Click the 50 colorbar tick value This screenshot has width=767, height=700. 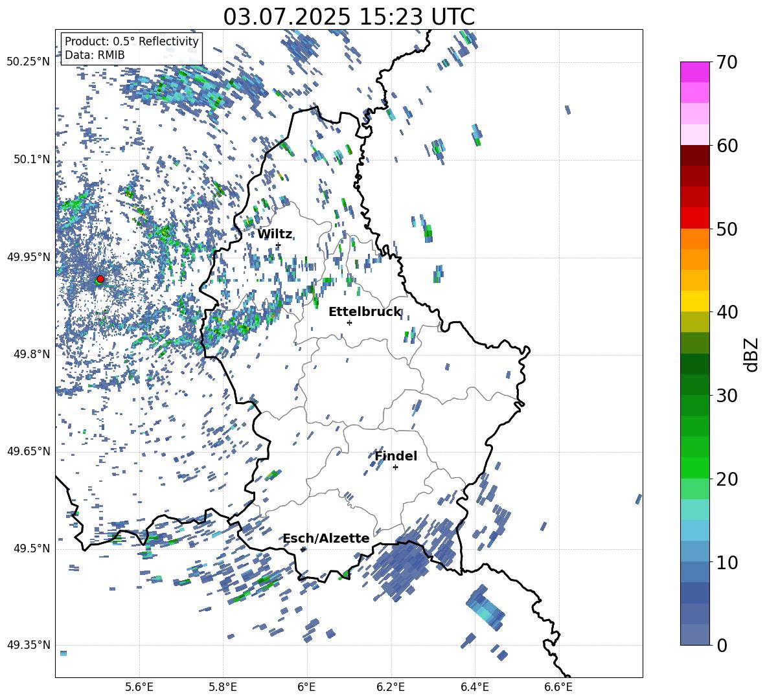click(x=727, y=229)
